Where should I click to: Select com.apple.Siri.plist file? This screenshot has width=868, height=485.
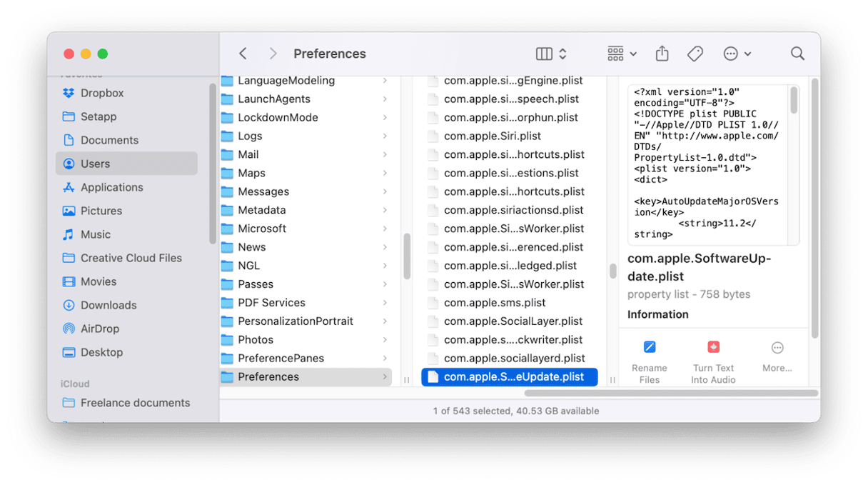tap(510, 136)
